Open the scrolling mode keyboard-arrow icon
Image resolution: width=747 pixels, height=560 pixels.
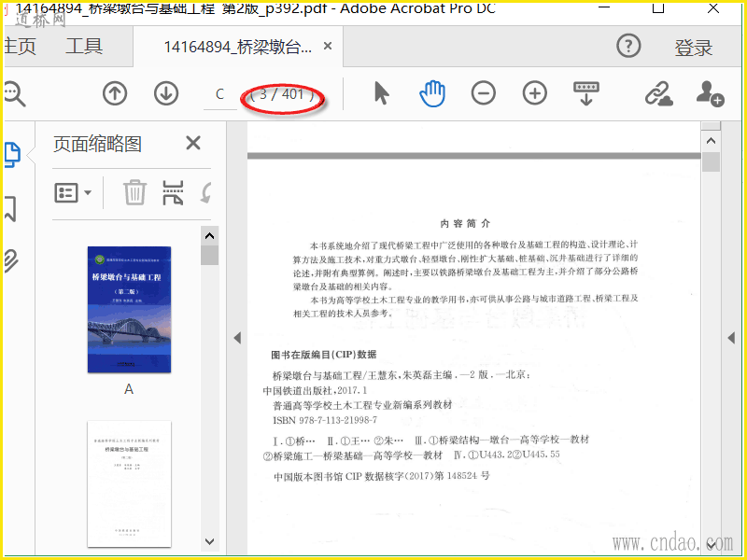click(586, 93)
